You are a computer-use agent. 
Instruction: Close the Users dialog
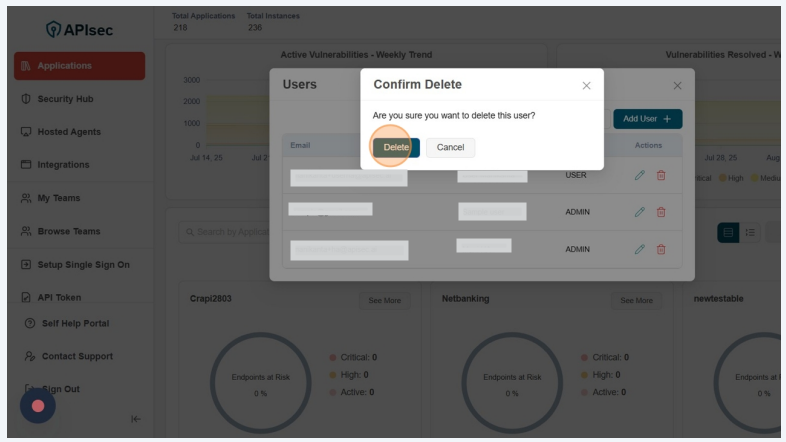pos(677,86)
